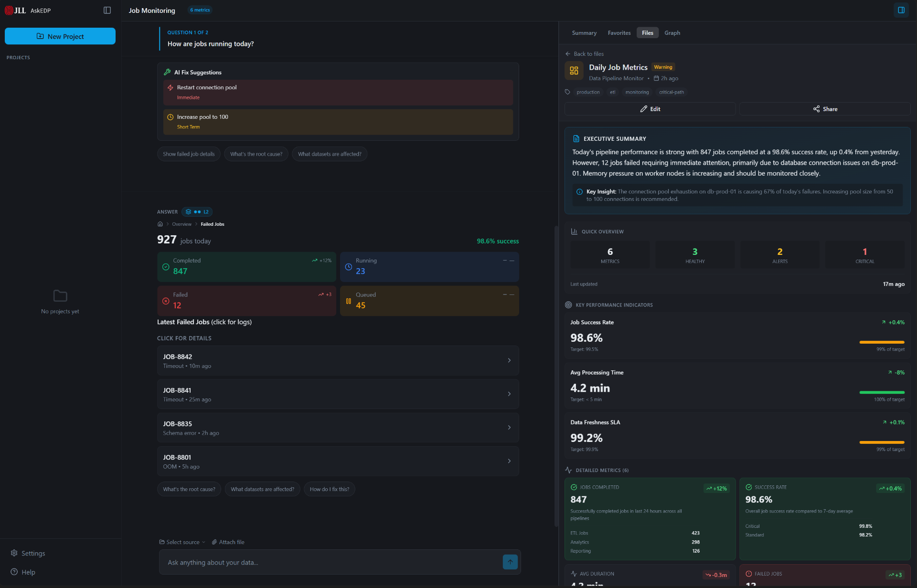The height and width of the screenshot is (588, 917).
Task: Click the Completed checkmark icon
Action: (166, 267)
